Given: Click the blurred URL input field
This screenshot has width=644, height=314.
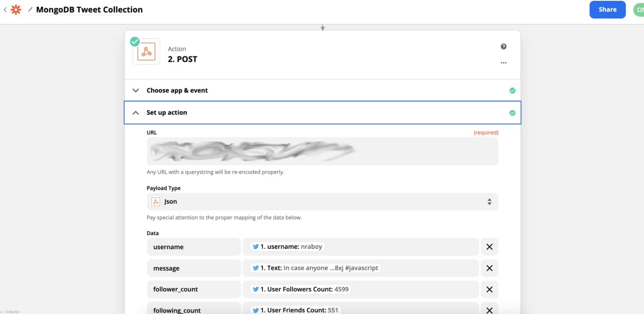Looking at the screenshot, I should [322, 151].
